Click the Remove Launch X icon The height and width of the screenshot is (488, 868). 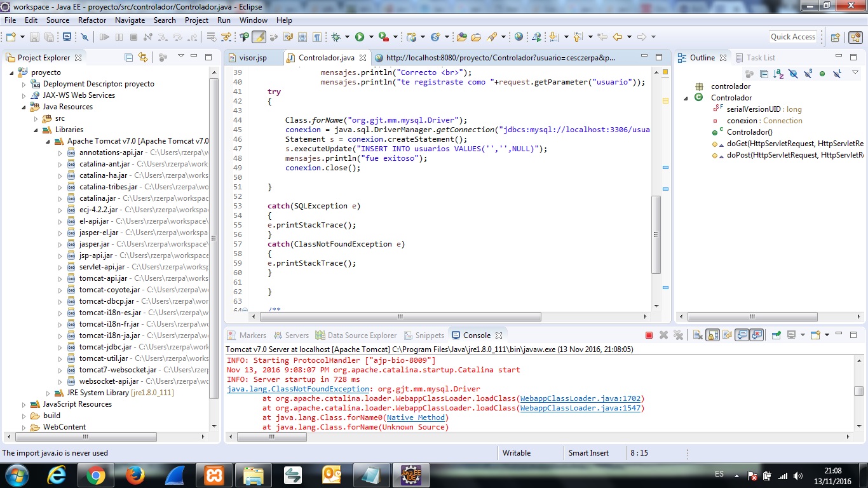[663, 335]
